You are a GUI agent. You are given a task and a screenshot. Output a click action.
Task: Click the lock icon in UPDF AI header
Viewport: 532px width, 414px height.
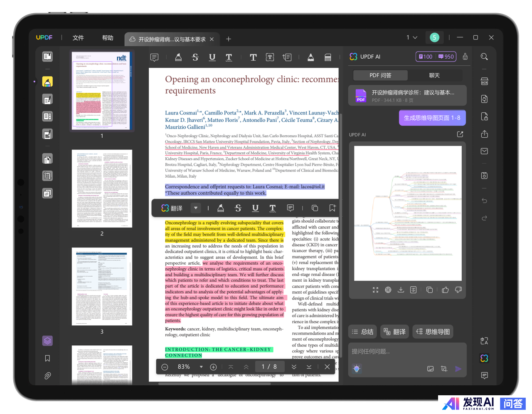(x=465, y=57)
